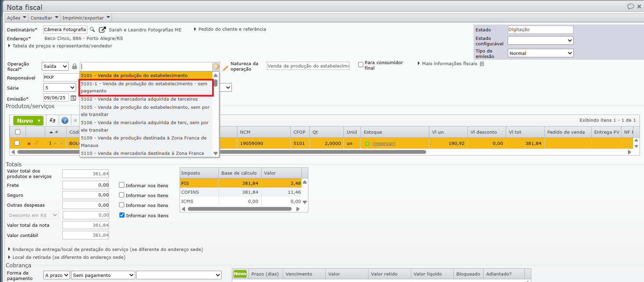The width and height of the screenshot is (644, 282).
Task: Select 5101 - Venda de produção do estabelecimento
Action: click(146, 75)
